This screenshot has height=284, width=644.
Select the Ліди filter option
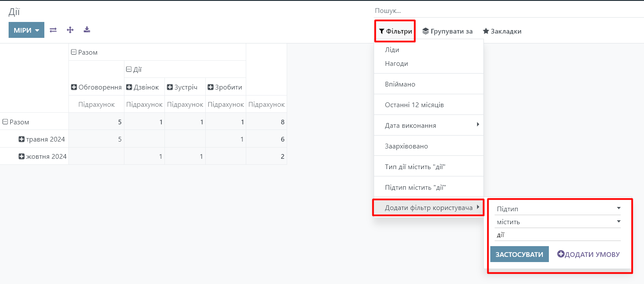click(x=392, y=50)
